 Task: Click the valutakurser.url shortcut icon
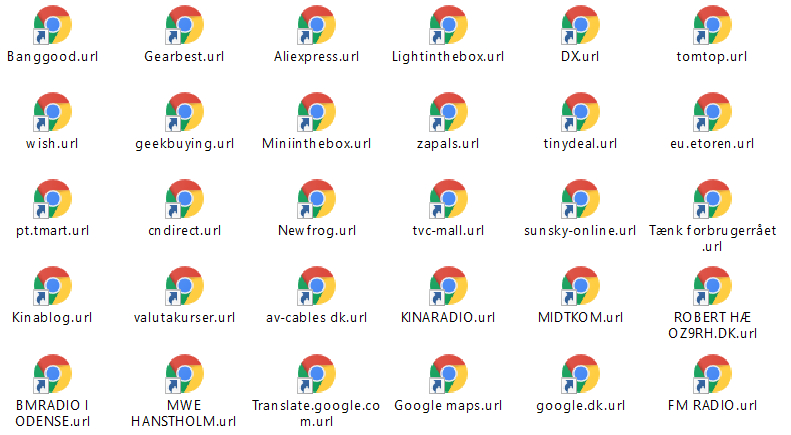pyautogui.click(x=185, y=286)
